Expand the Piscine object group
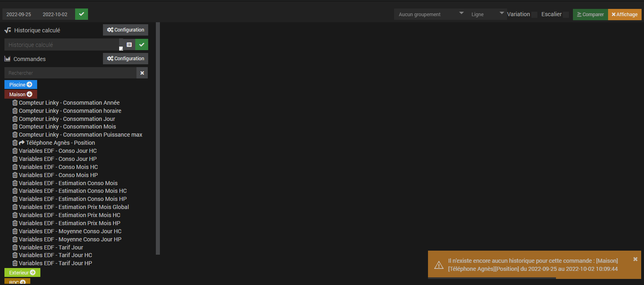Screen dimensions: 644x285 click(x=21, y=84)
